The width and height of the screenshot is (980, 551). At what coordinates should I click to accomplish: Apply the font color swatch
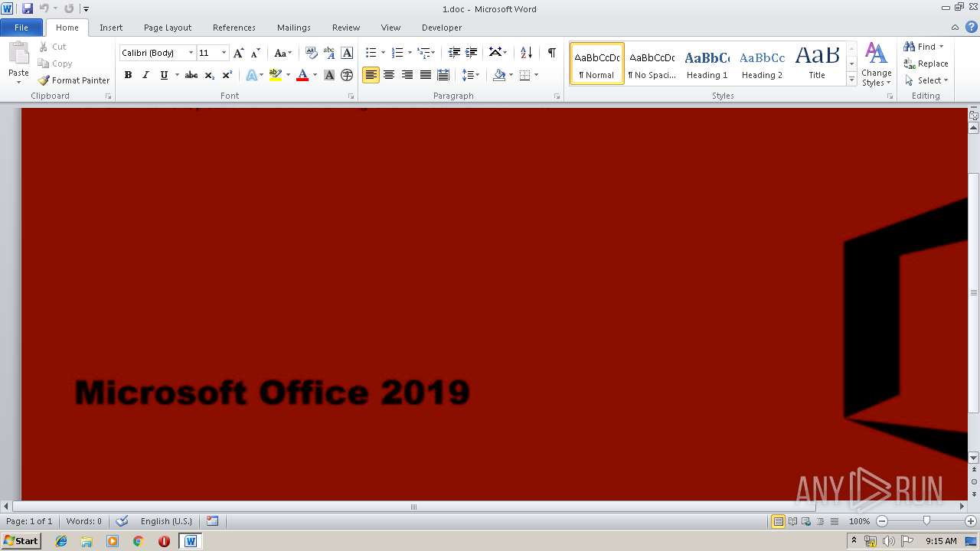[x=302, y=75]
